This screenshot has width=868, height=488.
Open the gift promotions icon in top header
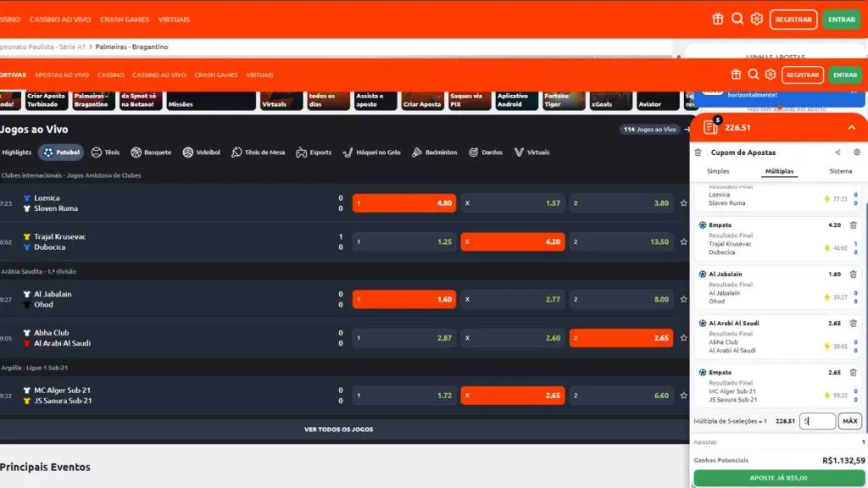[x=717, y=19]
